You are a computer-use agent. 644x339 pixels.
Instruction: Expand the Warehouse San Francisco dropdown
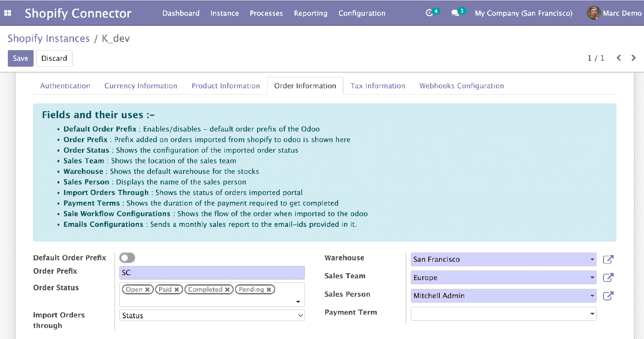click(592, 259)
